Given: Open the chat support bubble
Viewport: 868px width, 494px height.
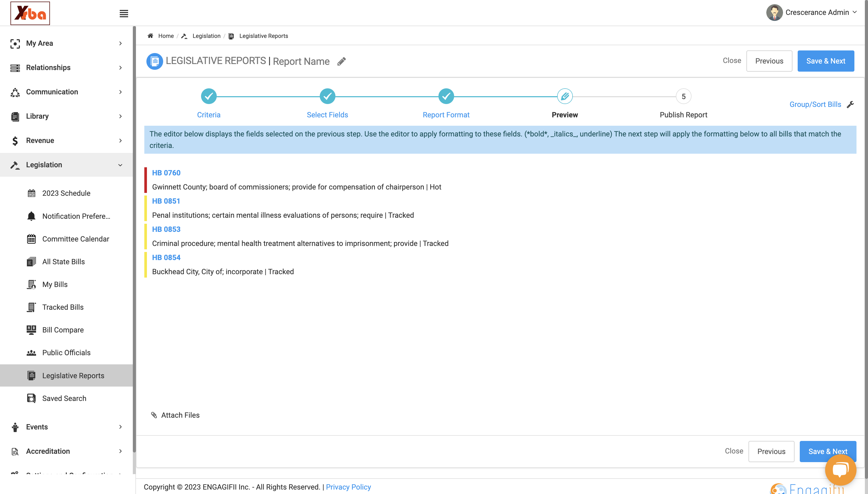Looking at the screenshot, I should point(841,470).
